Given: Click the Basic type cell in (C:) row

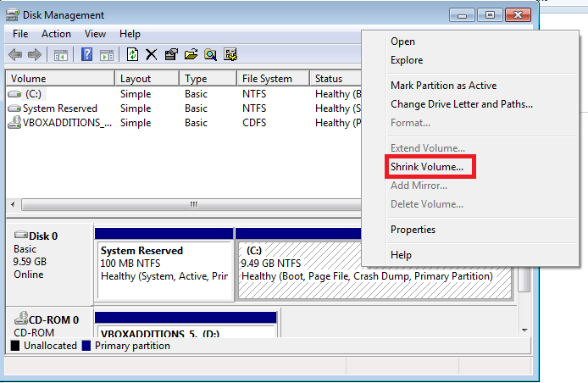Looking at the screenshot, I should [196, 94].
